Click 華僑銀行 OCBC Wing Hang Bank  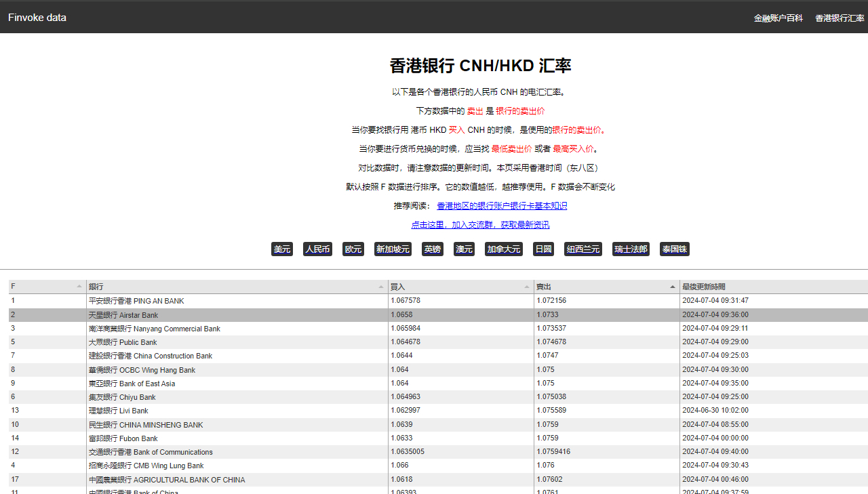coord(142,370)
